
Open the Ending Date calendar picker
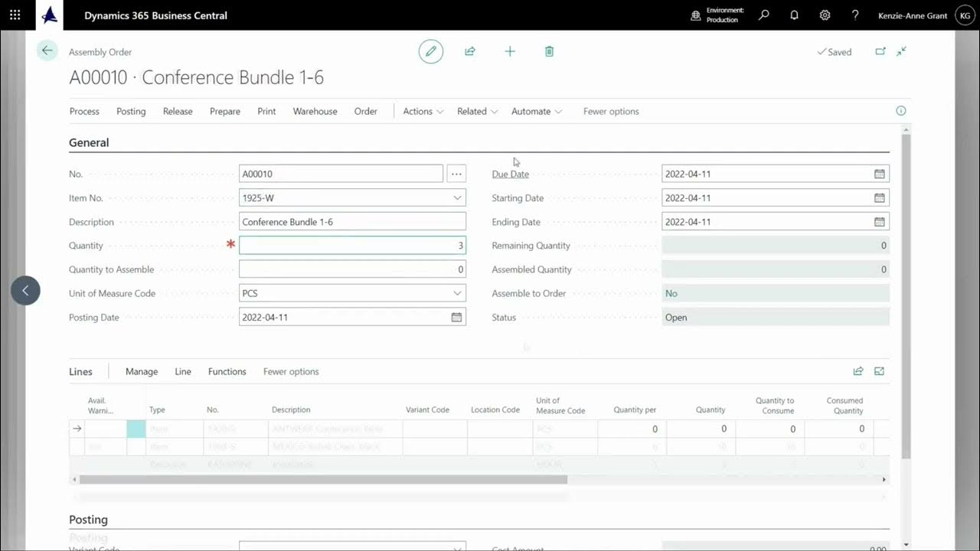click(880, 222)
